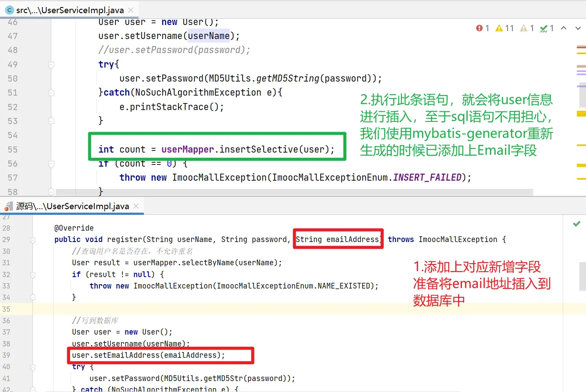Click the red error stripe mark in upper editor

click(581, 46)
